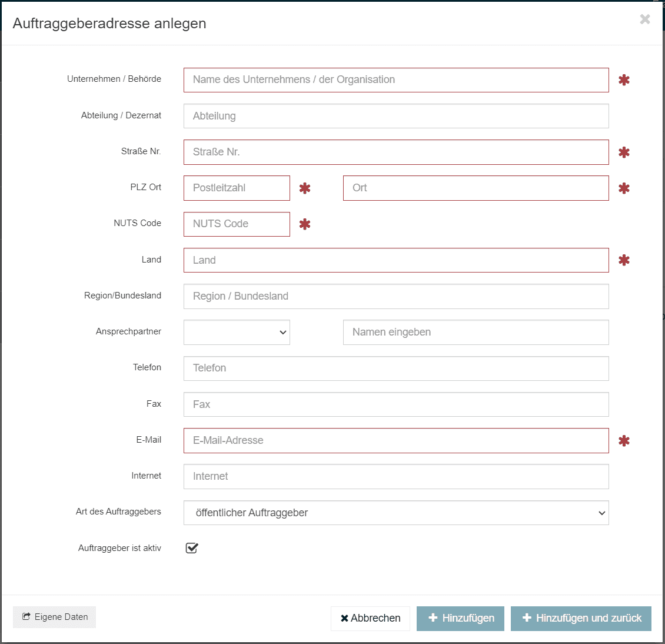
Task: Click the Abteilung input field
Action: point(396,116)
